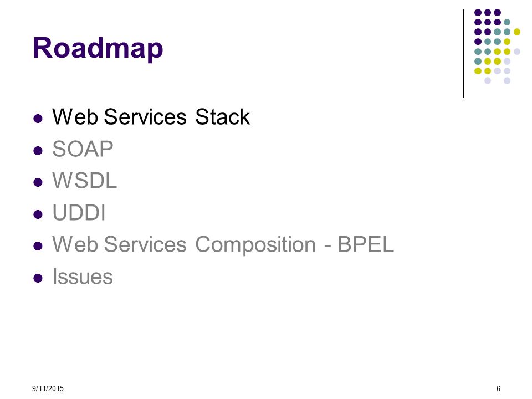Click the top-left dark purple dot in grid
The width and height of the screenshot is (532, 399).
click(x=478, y=13)
